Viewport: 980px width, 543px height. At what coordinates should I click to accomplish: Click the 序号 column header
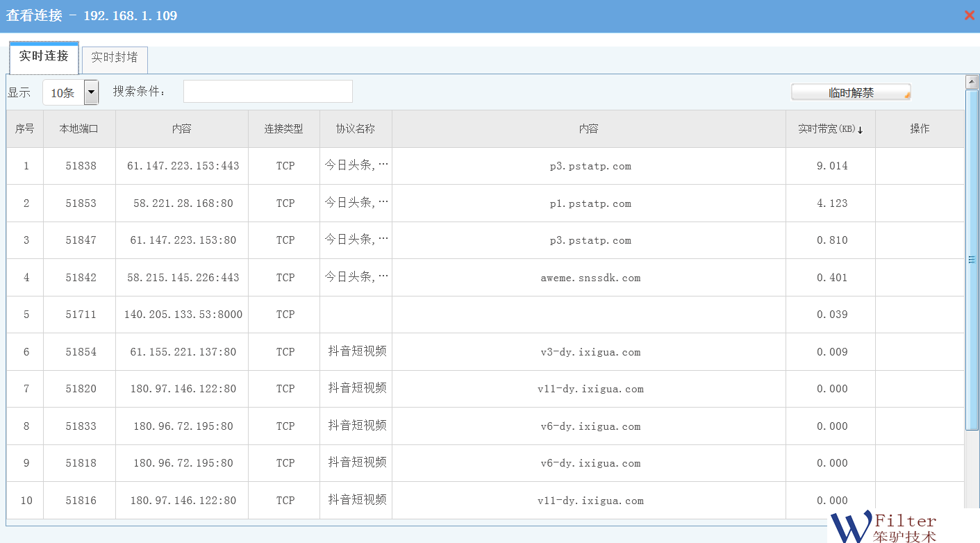click(25, 129)
